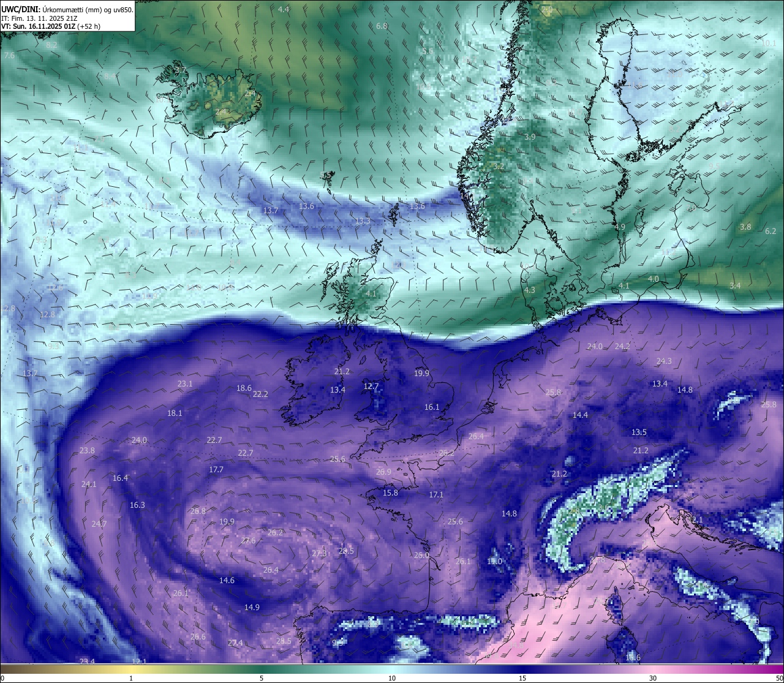The image size is (784, 683).
Task: Click the 17.7 value label
Action: click(216, 469)
